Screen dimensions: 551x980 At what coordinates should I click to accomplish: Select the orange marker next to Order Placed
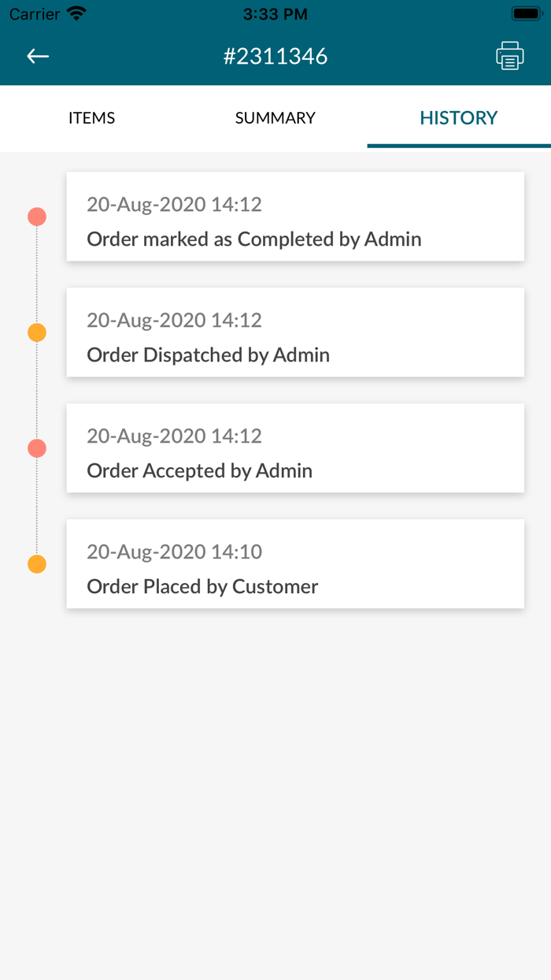pos(37,564)
